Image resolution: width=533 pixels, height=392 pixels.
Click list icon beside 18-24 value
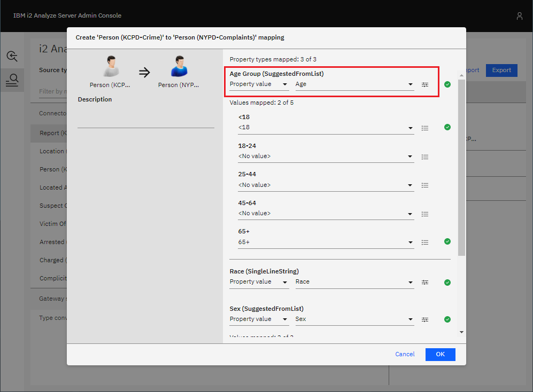pyautogui.click(x=425, y=156)
